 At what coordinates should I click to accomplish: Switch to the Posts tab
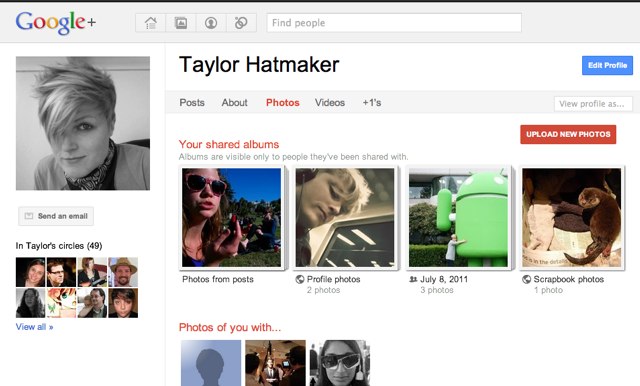click(192, 103)
